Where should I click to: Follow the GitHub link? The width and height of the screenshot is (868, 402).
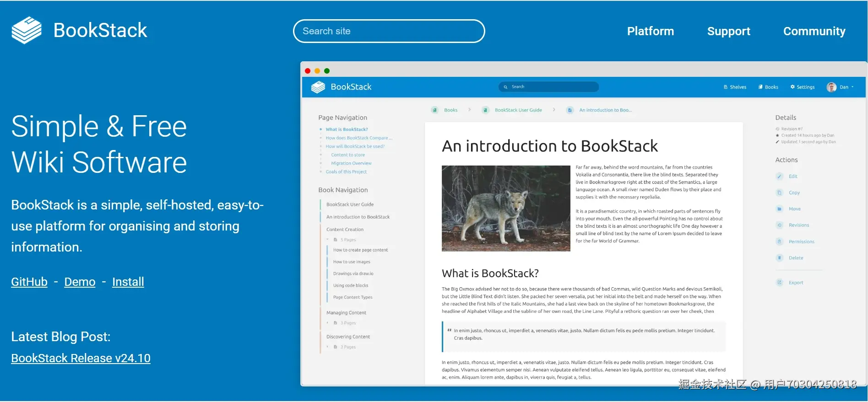(29, 282)
